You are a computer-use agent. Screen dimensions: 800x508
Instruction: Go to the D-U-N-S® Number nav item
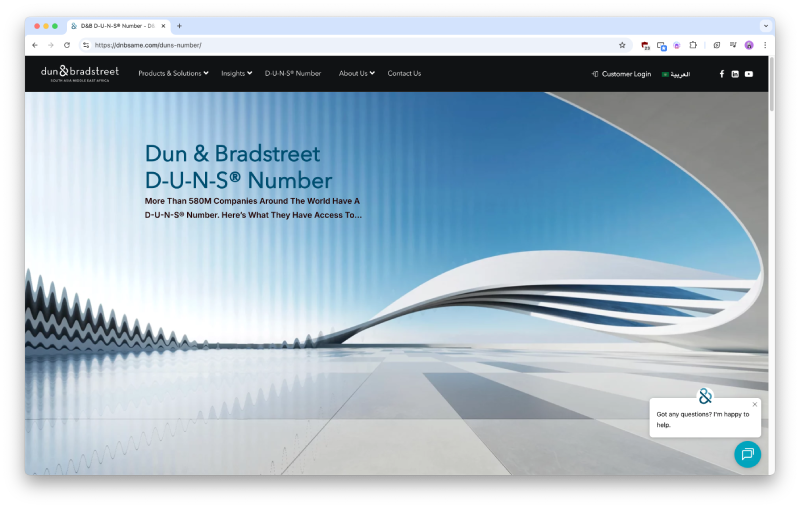[x=293, y=73]
